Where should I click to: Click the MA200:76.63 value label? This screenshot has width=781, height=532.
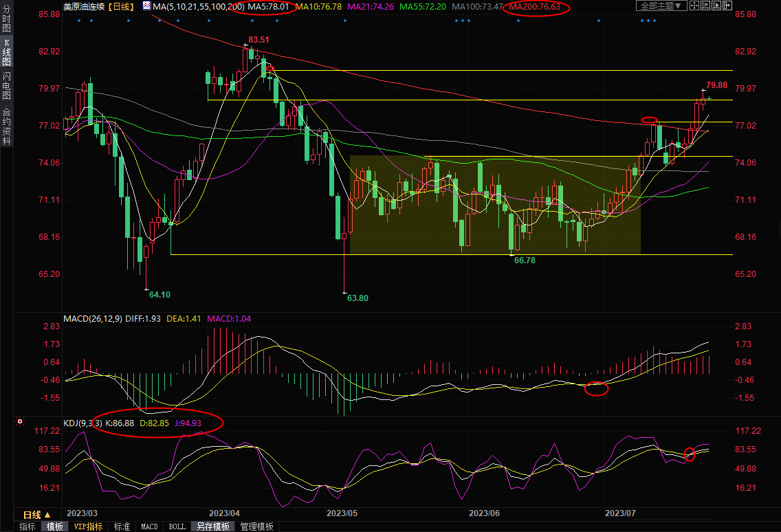pyautogui.click(x=534, y=6)
